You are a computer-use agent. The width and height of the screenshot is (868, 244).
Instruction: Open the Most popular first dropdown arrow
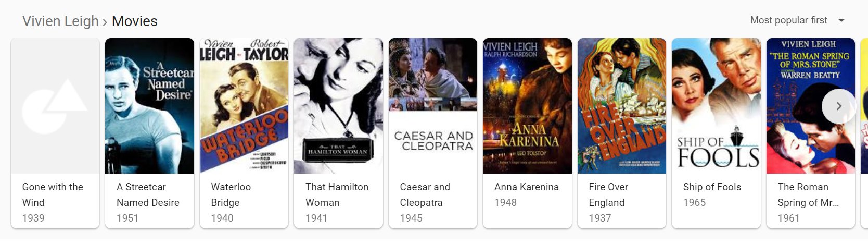841,20
